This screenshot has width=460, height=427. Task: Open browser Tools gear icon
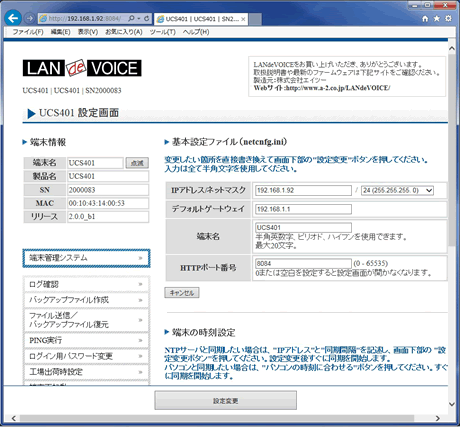coord(448,18)
